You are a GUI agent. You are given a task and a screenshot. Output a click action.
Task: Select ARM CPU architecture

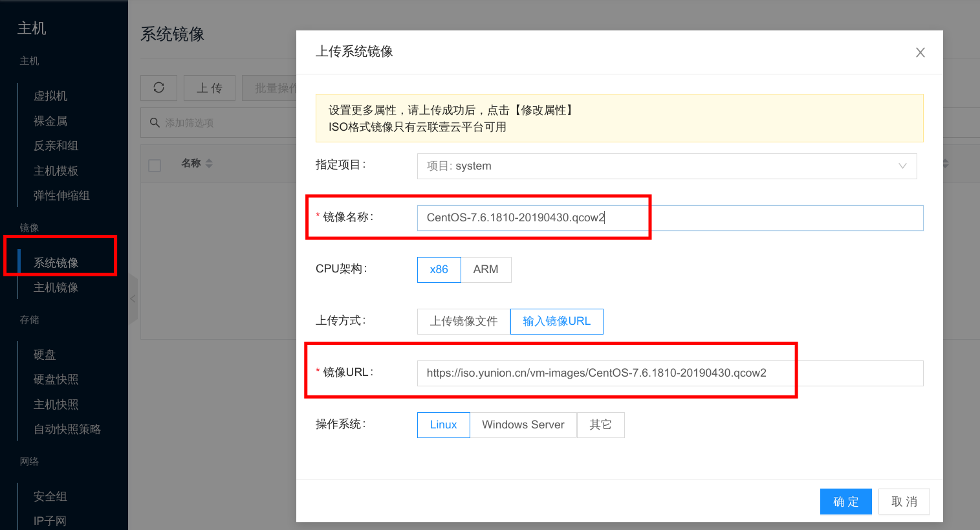click(486, 270)
